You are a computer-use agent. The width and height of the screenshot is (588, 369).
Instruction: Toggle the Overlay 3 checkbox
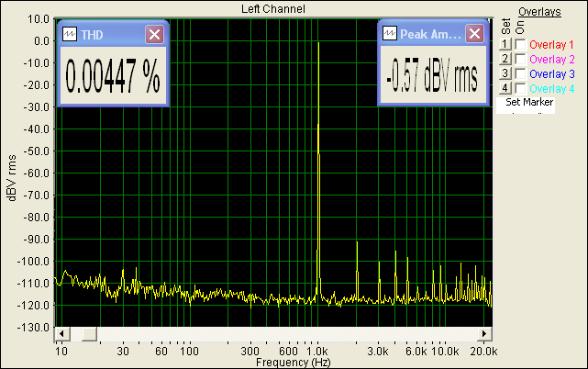tap(520, 73)
